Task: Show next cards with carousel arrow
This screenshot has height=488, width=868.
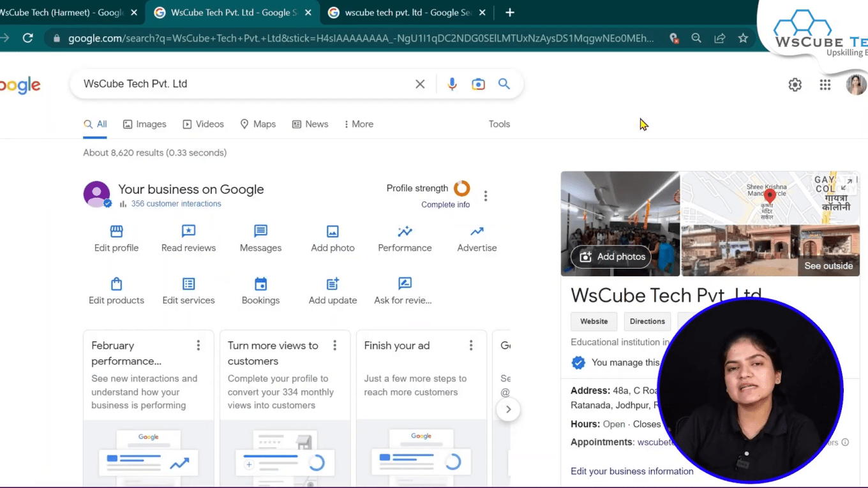Action: point(508,410)
